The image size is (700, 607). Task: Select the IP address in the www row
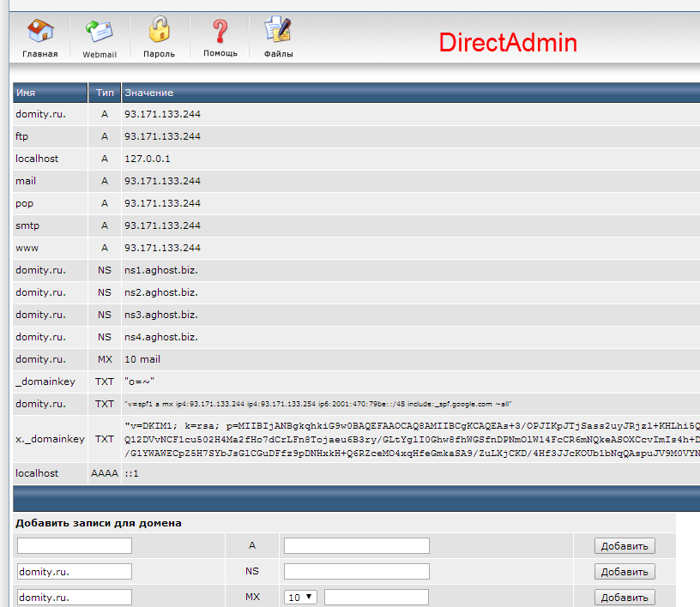click(x=162, y=248)
